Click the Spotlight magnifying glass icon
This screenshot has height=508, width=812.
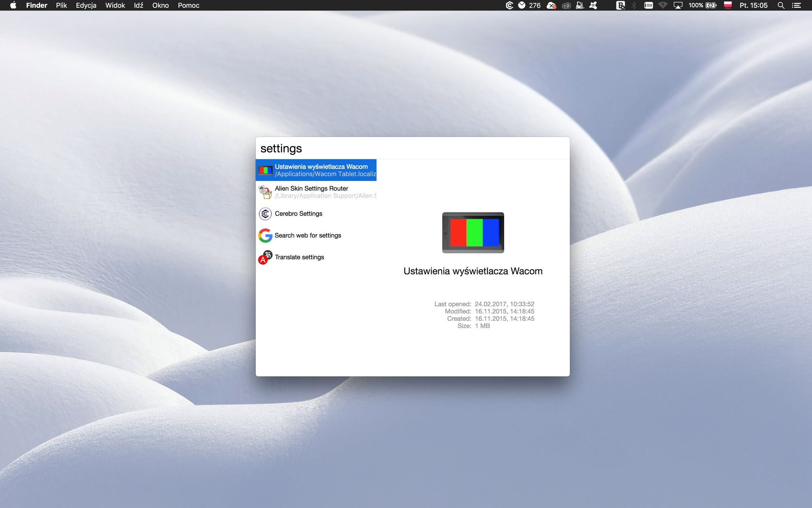point(781,5)
